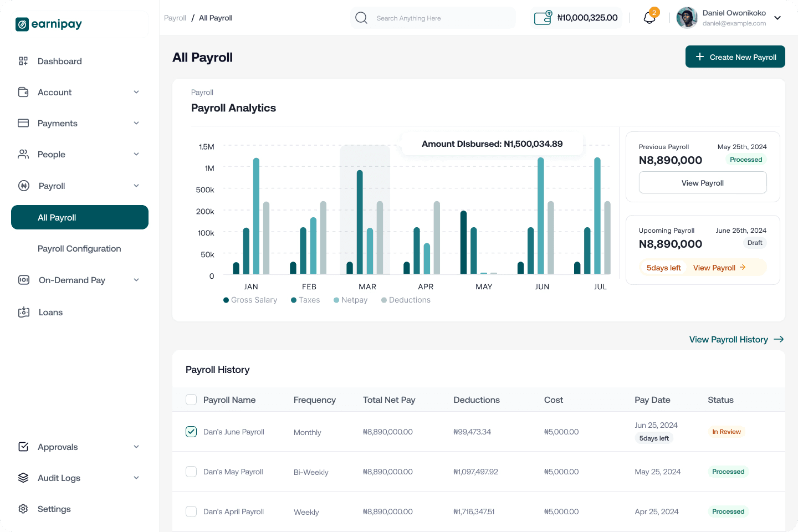The image size is (798, 532).
Task: Click the Settings gear icon
Action: (23, 509)
